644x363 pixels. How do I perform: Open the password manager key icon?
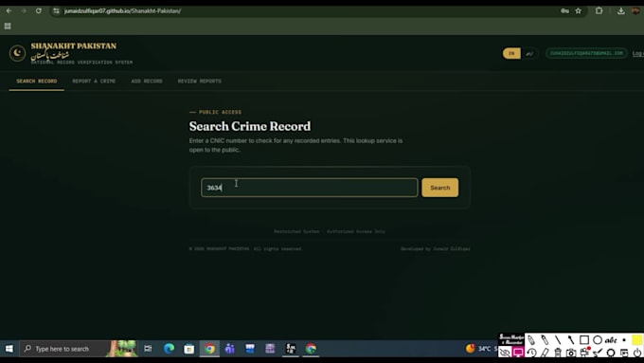coord(564,10)
